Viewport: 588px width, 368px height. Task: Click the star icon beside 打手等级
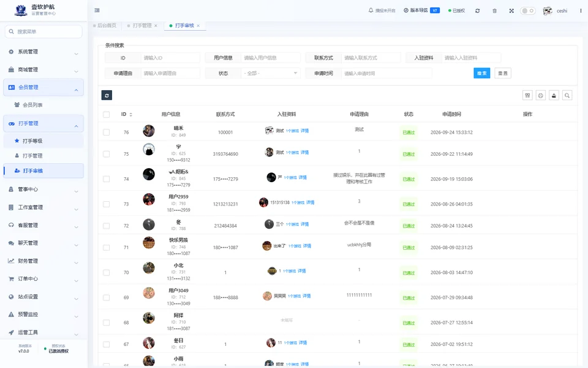17,141
